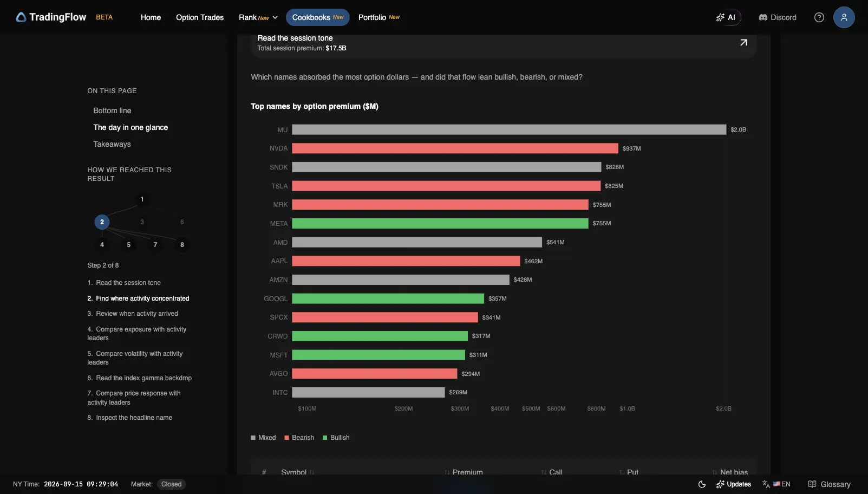The image size is (868, 494).
Task: Toggle dark mode moon icon
Action: tap(702, 484)
